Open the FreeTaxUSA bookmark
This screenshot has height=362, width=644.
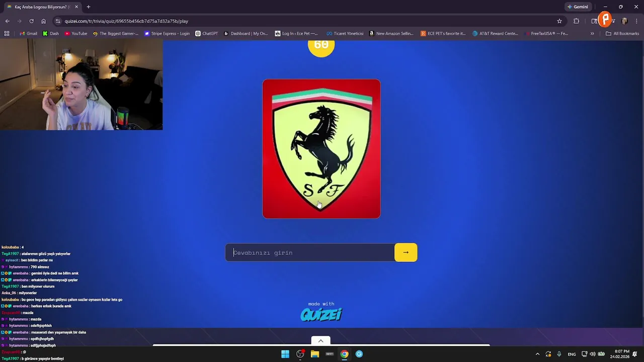click(x=546, y=34)
